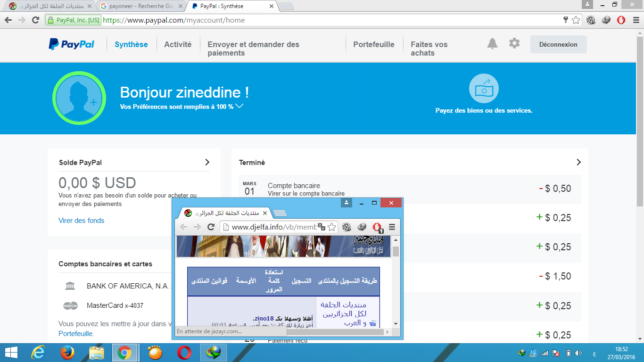Open the Synthèse tab
The width and height of the screenshot is (644, 362).
pyautogui.click(x=131, y=44)
